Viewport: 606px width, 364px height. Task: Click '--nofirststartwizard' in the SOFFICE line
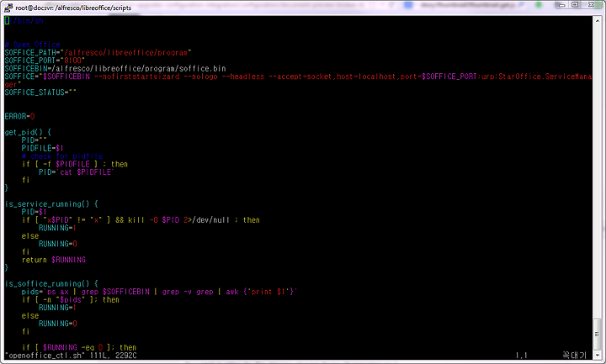(x=137, y=76)
